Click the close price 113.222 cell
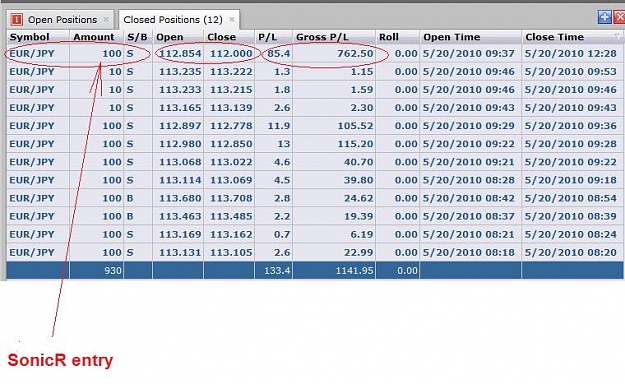This screenshot has width=625, height=384. (231, 72)
